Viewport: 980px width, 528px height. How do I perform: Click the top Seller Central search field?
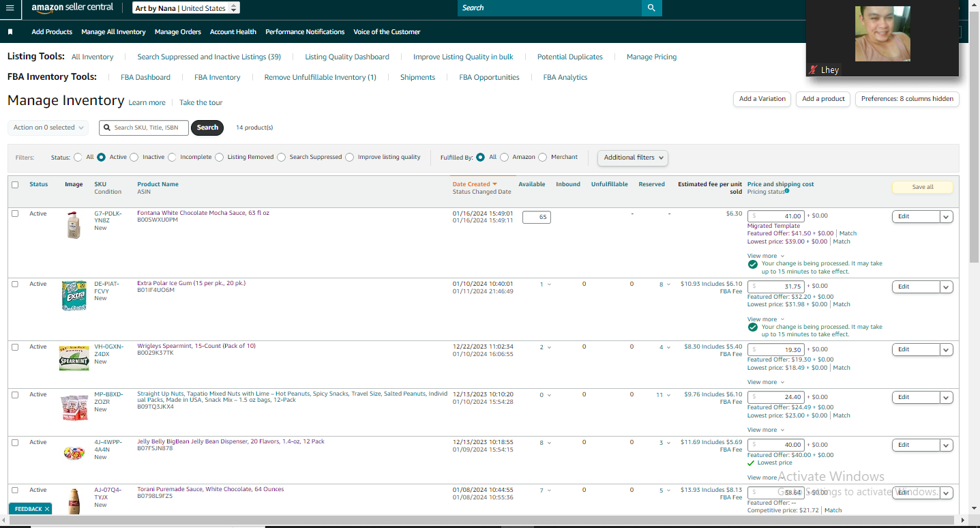550,8
